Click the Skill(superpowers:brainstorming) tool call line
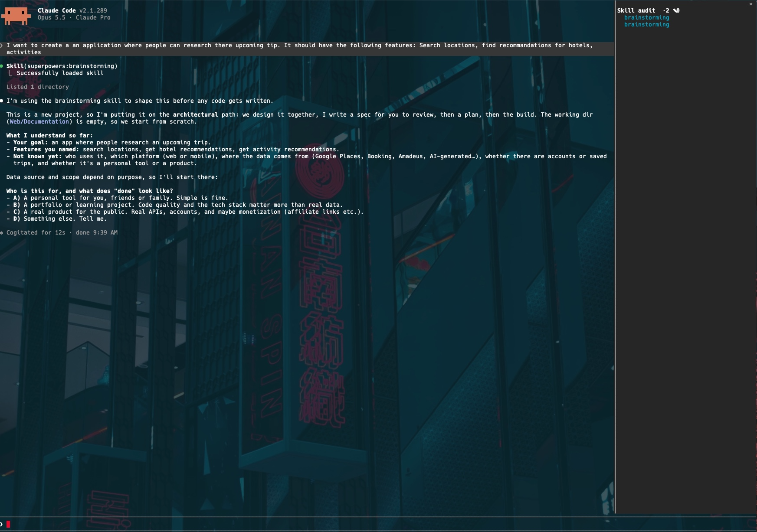 (x=62, y=66)
